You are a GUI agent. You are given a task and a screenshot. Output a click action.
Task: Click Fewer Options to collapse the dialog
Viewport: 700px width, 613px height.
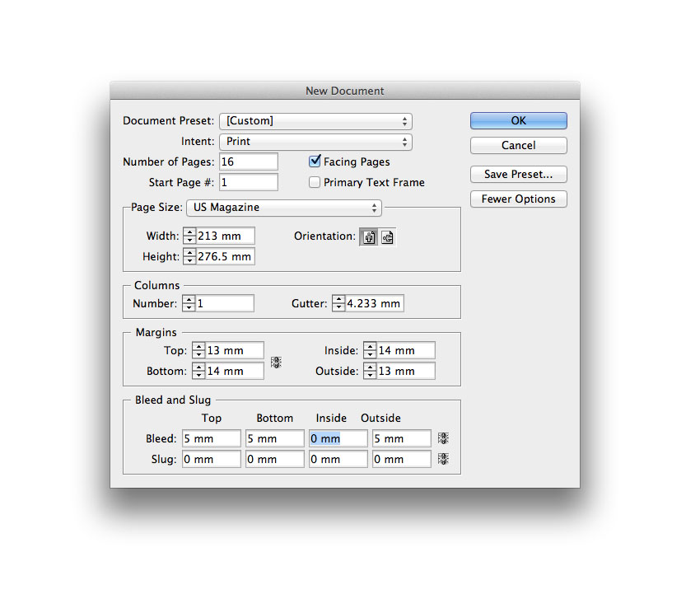point(518,199)
